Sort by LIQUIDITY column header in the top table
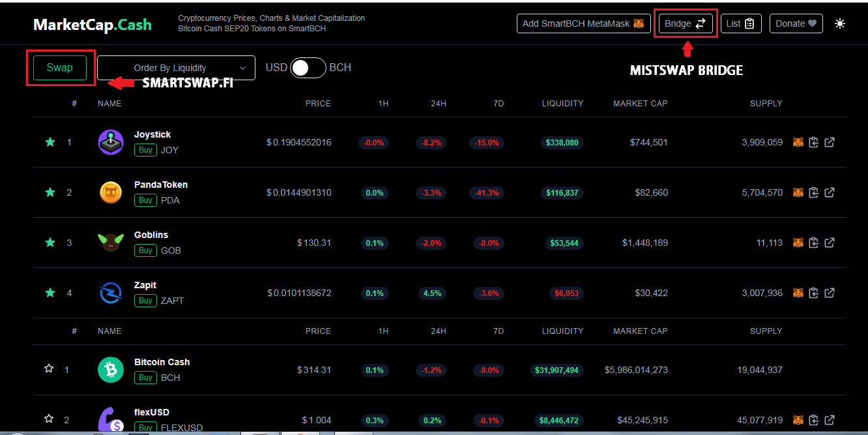Viewport: 868px width, 435px height. [562, 103]
